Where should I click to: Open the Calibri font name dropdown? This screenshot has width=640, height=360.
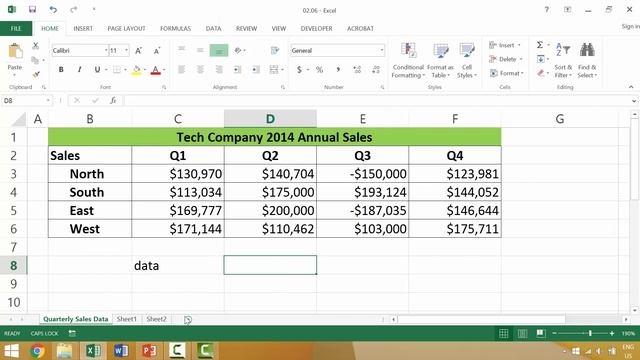[x=106, y=51]
